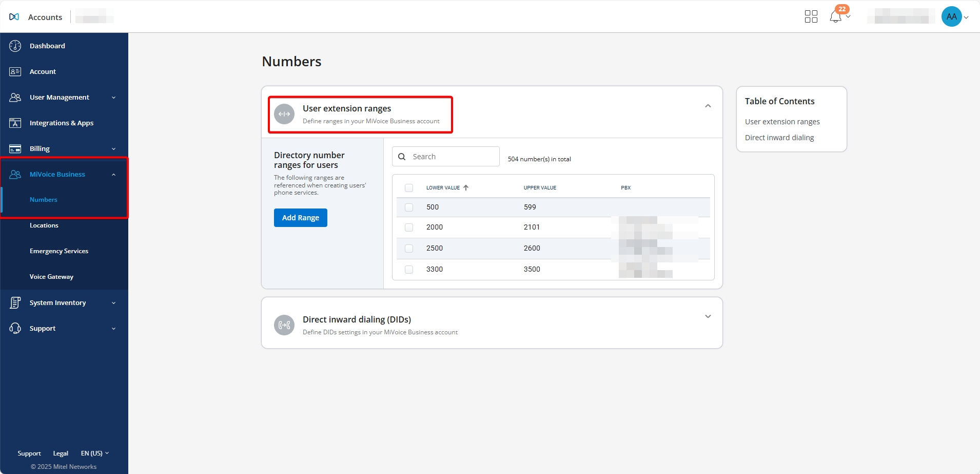Image resolution: width=980 pixels, height=474 pixels.
Task: Click the User Management people icon
Action: coord(15,97)
